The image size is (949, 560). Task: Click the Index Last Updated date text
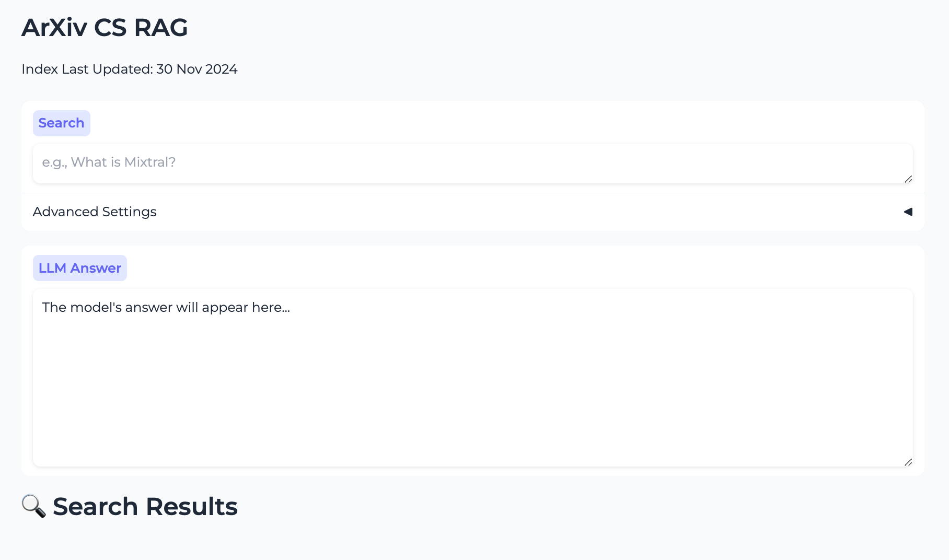click(130, 69)
